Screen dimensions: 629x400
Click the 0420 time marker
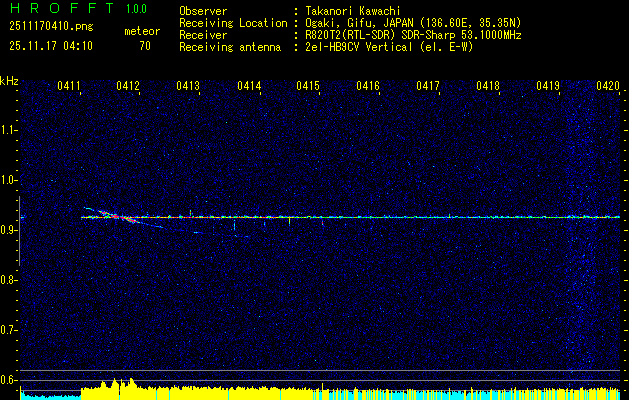[x=608, y=87]
